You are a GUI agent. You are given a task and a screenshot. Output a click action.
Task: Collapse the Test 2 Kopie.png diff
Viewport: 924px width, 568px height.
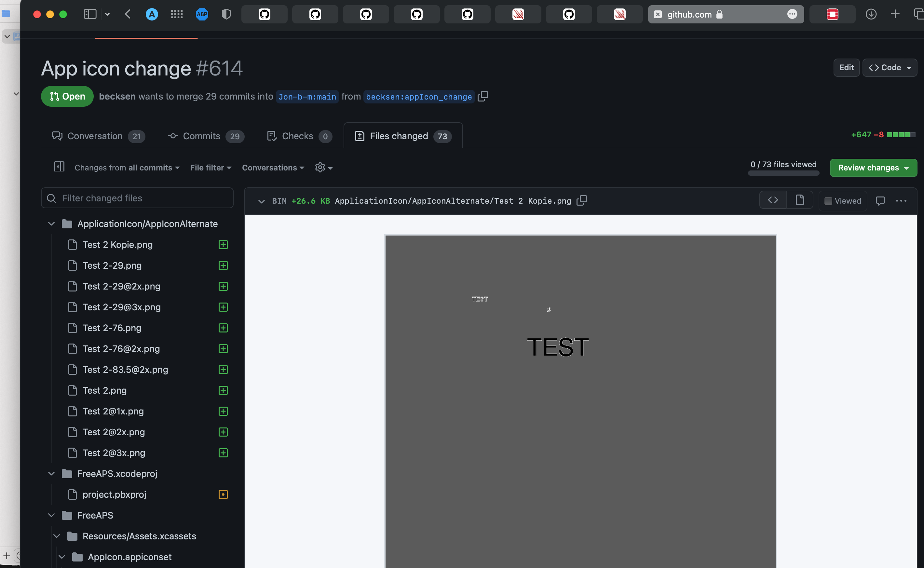point(262,201)
